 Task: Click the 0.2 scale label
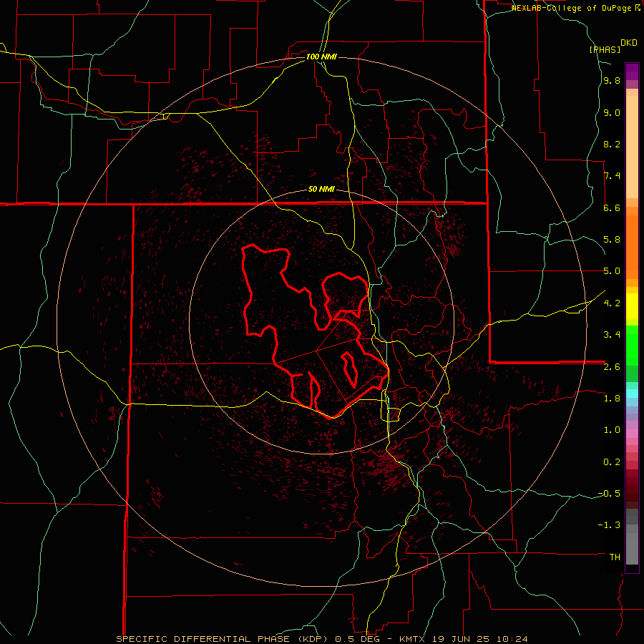click(612, 462)
